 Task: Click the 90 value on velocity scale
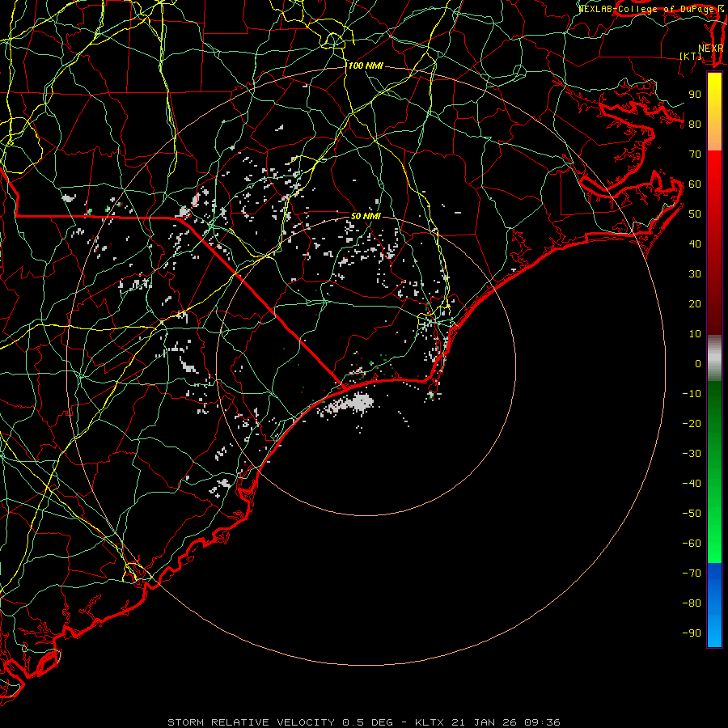[x=695, y=95]
